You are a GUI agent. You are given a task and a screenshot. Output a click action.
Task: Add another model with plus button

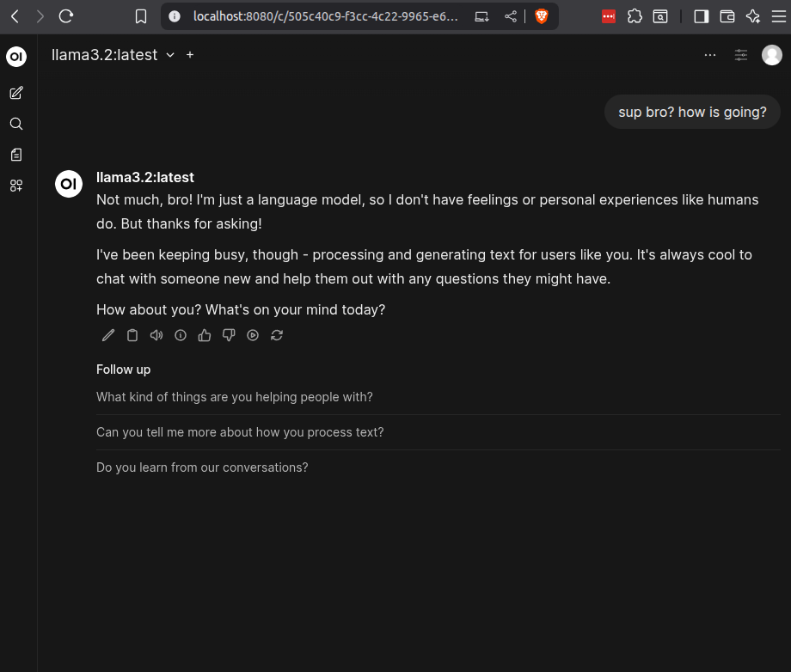click(x=190, y=55)
